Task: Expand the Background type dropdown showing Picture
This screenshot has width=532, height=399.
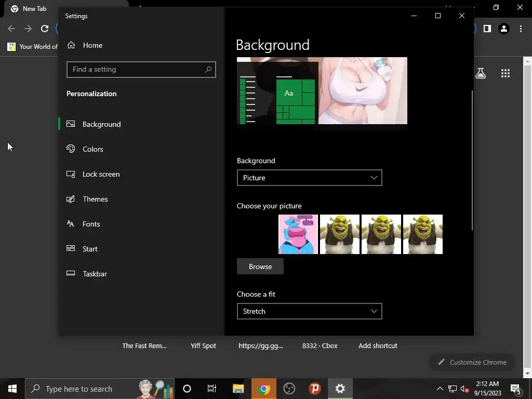Action: click(310, 178)
